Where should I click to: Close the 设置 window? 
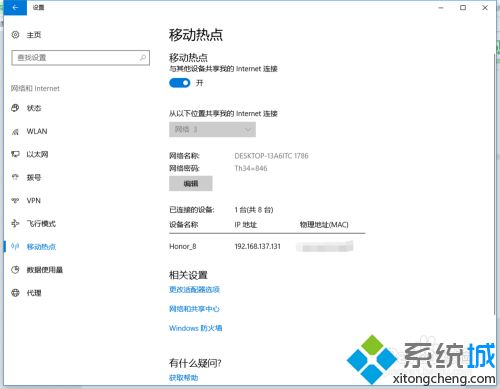coord(485,7)
